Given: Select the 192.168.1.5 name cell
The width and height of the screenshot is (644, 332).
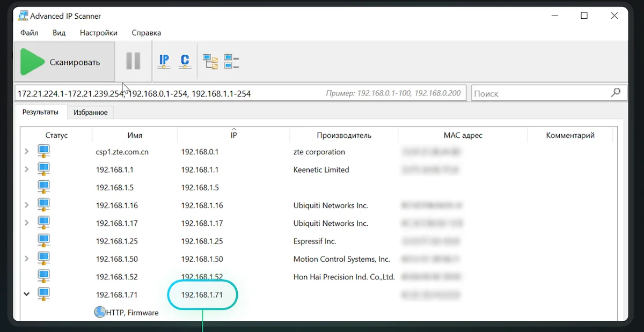Looking at the screenshot, I should (x=115, y=188).
